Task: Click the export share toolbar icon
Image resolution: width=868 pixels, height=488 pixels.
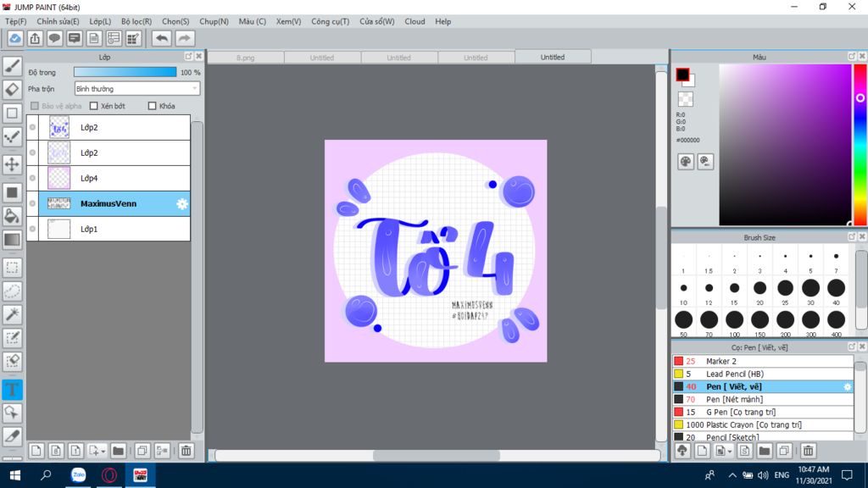Action: 35,38
